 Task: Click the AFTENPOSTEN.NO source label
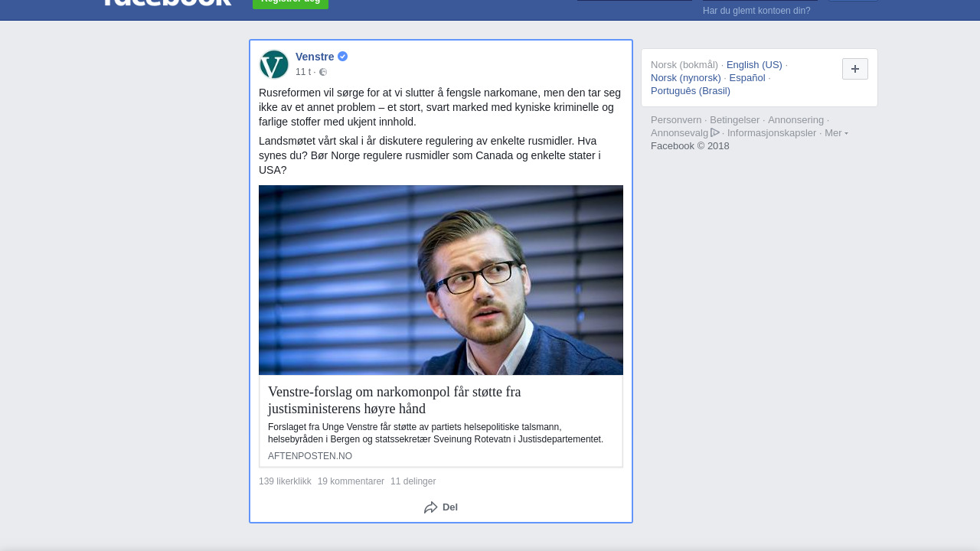(310, 456)
